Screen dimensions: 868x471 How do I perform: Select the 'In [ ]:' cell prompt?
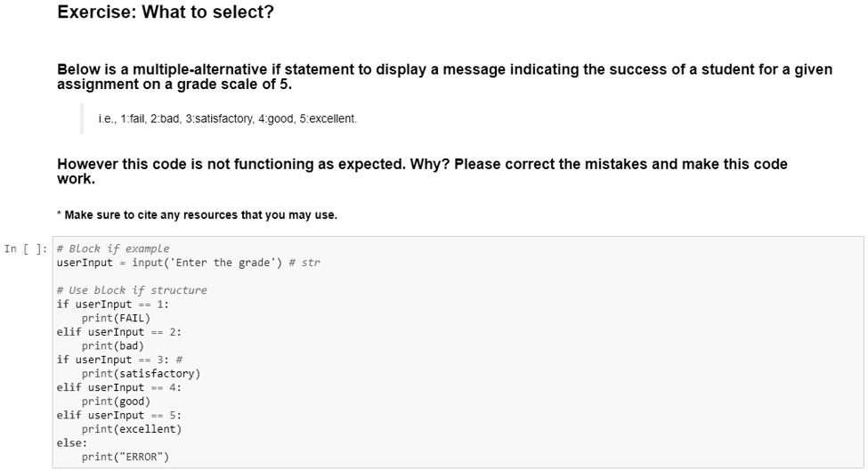coord(26,248)
